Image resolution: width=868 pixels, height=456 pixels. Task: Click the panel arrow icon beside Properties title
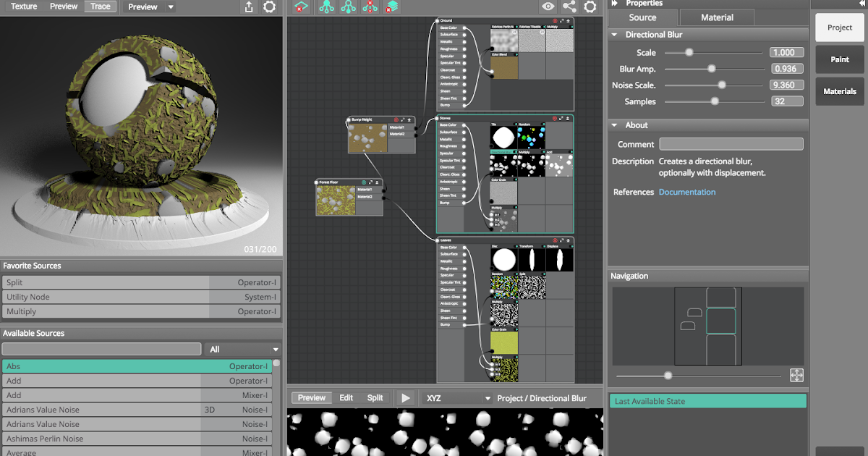pyautogui.click(x=615, y=4)
